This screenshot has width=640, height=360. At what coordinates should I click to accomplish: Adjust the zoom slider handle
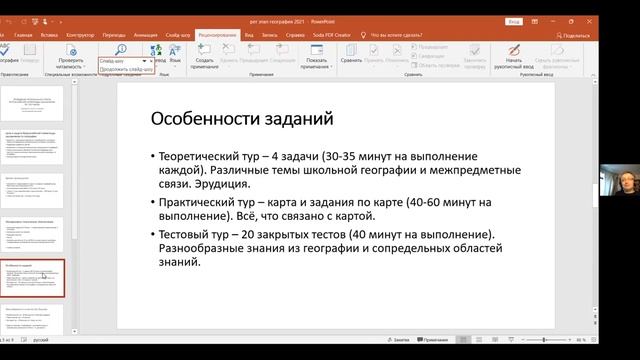(x=544, y=340)
